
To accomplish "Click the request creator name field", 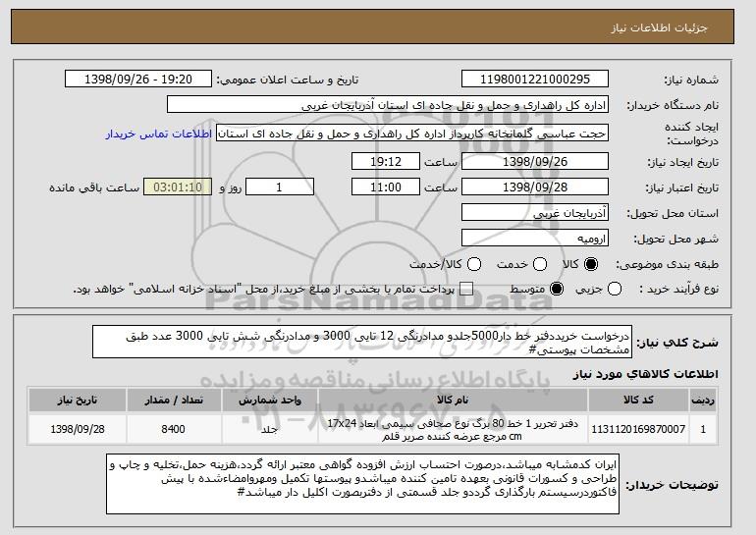I will pos(412,134).
